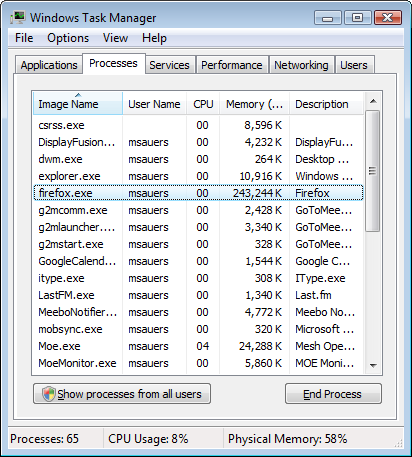Open the Help menu
The width and height of the screenshot is (412, 457).
point(154,38)
